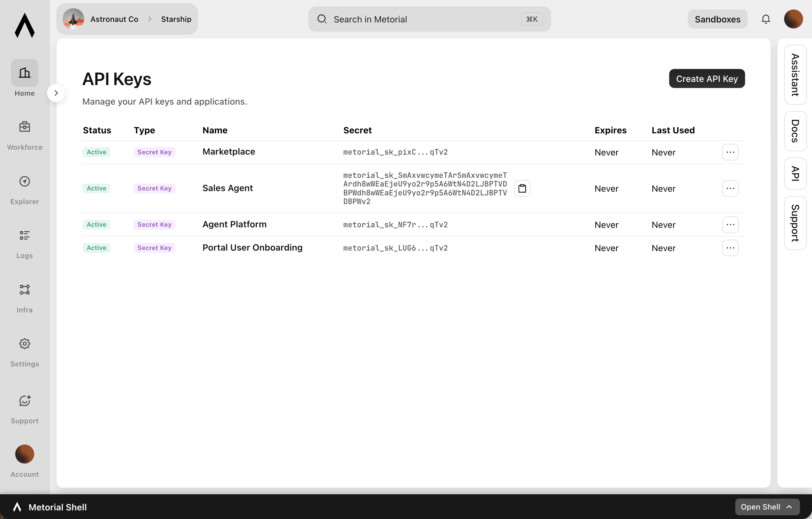Click the Portal User Onboarding key name
Screen dimensions: 812x519
(252, 247)
